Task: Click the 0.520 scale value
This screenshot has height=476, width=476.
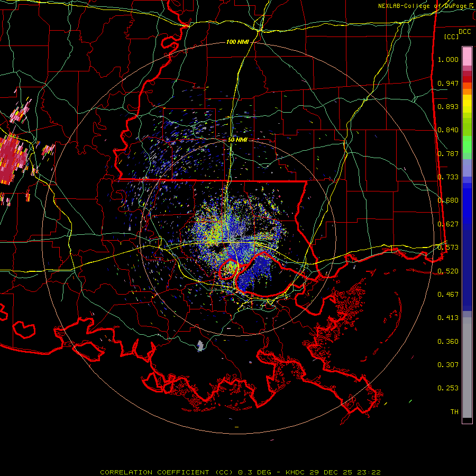Action: (448, 271)
